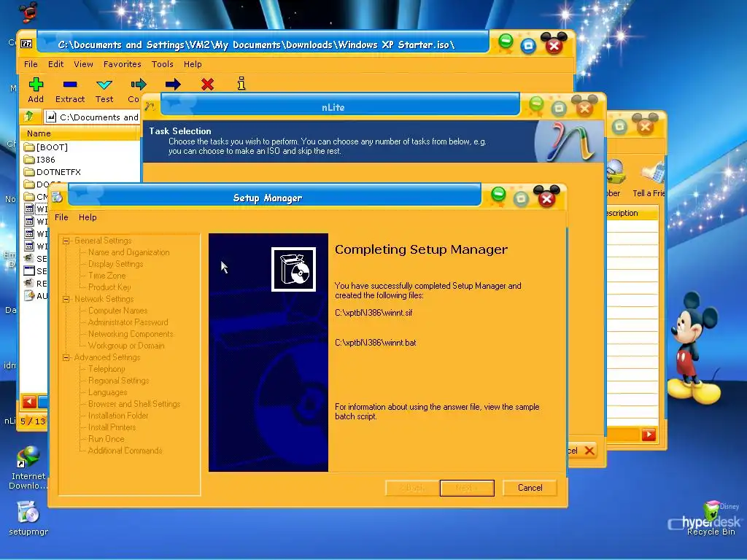Click the Extract icon in 7-Zip
Screen dimensions: 747x560
point(69,85)
